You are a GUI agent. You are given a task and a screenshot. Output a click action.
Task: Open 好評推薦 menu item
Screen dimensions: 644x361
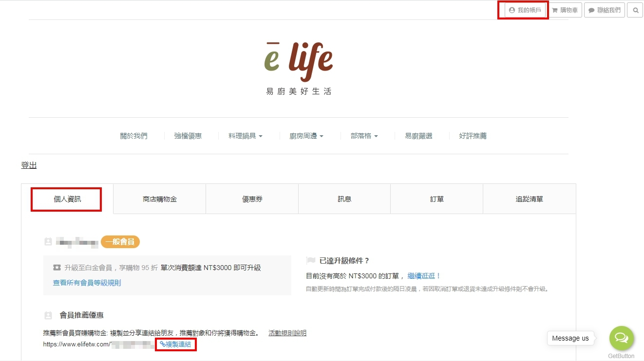(x=473, y=136)
